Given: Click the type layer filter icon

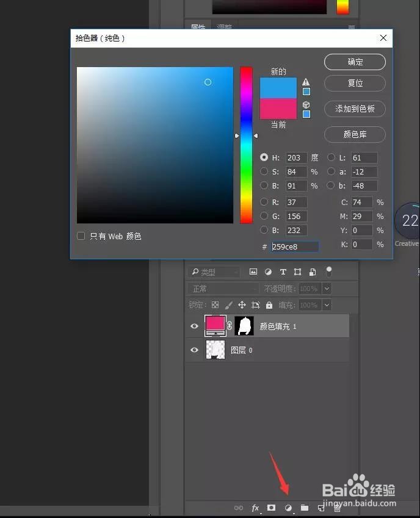Looking at the screenshot, I should coord(283,272).
